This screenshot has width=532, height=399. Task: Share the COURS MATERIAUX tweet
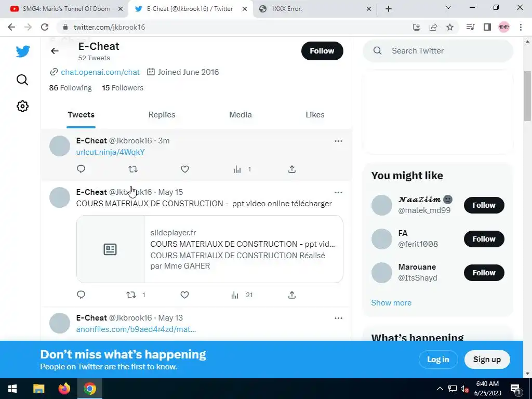pyautogui.click(x=292, y=295)
